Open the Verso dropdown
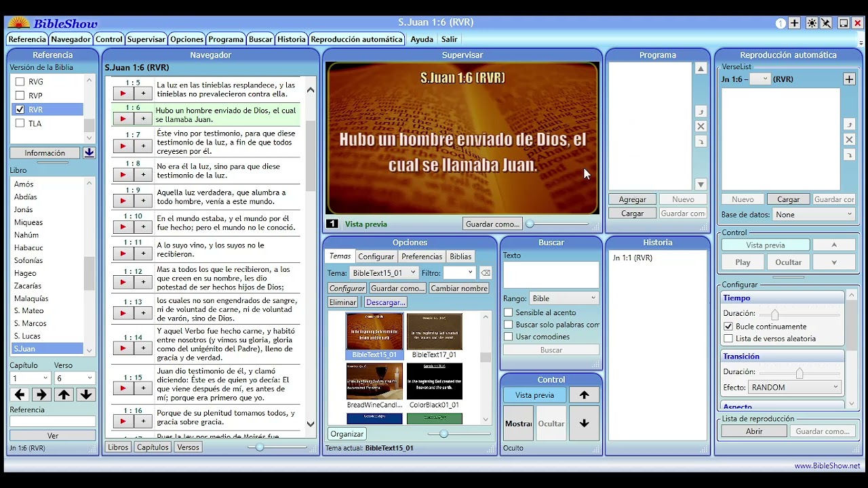This screenshot has height=488, width=868. [75, 378]
